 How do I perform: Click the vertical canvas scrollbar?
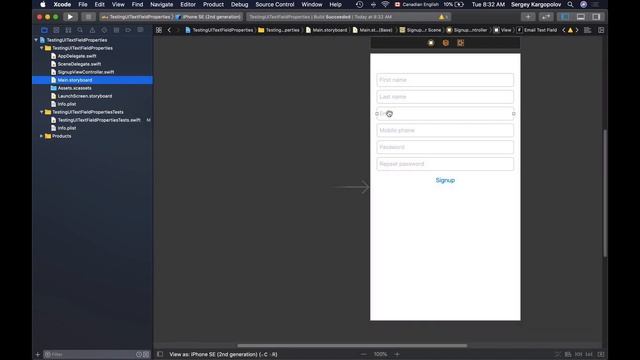tap(605, 193)
